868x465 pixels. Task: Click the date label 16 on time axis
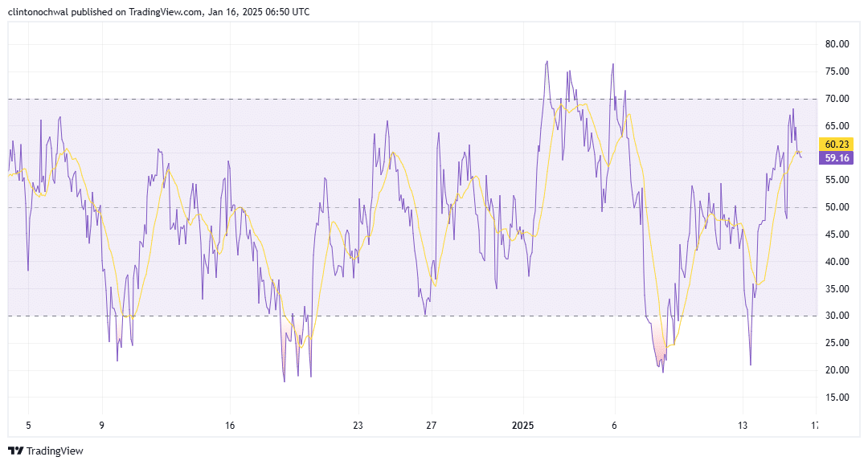tap(230, 425)
